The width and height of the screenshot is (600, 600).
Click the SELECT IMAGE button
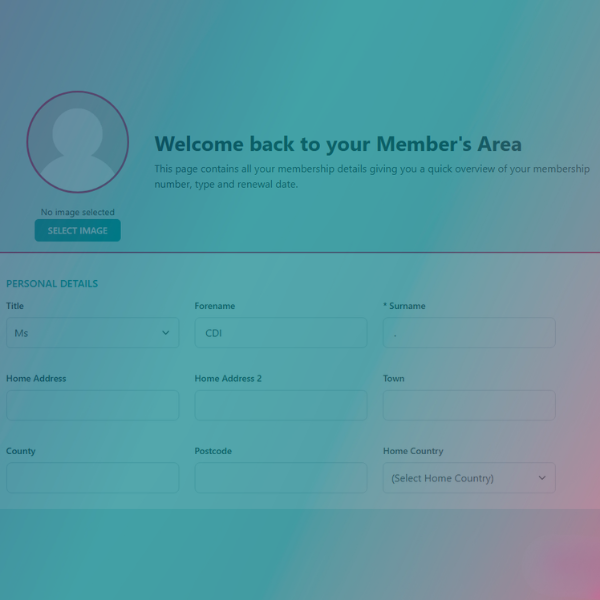click(78, 230)
